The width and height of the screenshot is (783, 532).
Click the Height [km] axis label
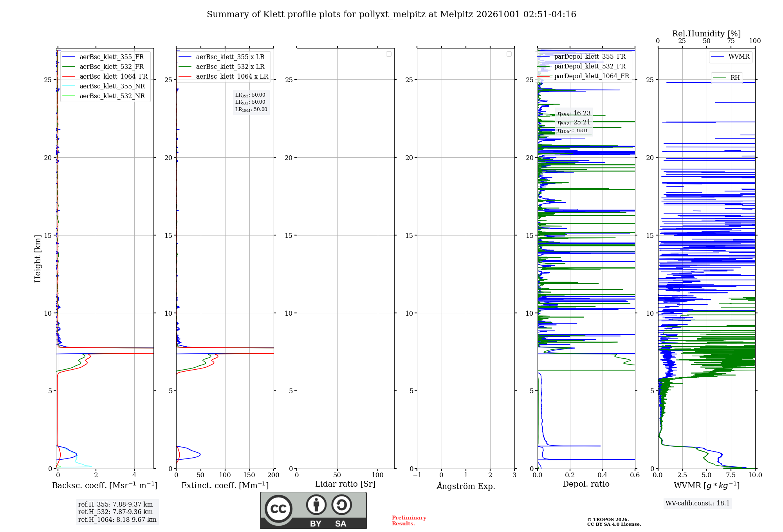pos(38,259)
